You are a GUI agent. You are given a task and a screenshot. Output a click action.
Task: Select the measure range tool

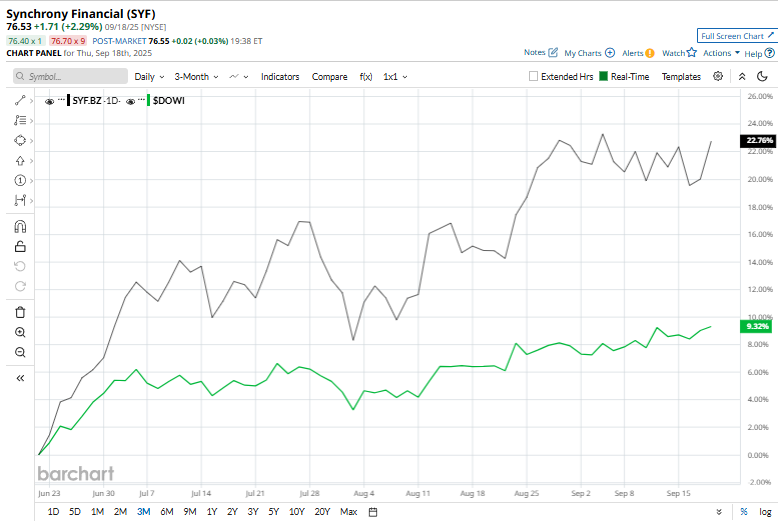20,200
